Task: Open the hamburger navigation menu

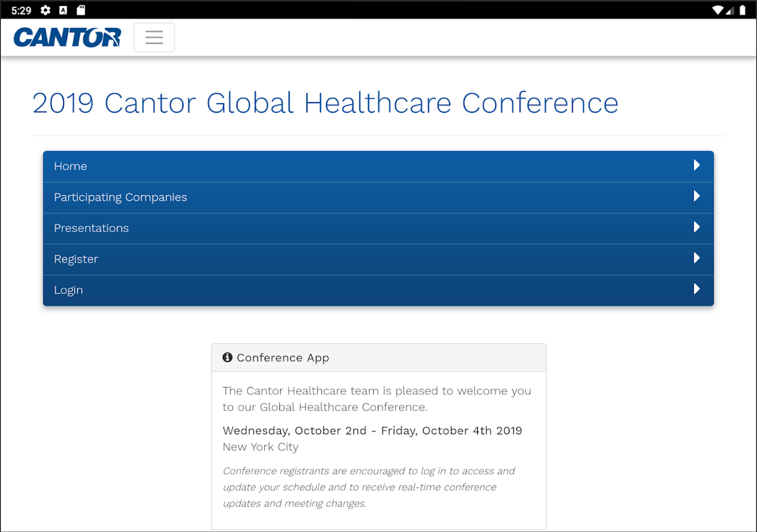Action: (x=154, y=37)
